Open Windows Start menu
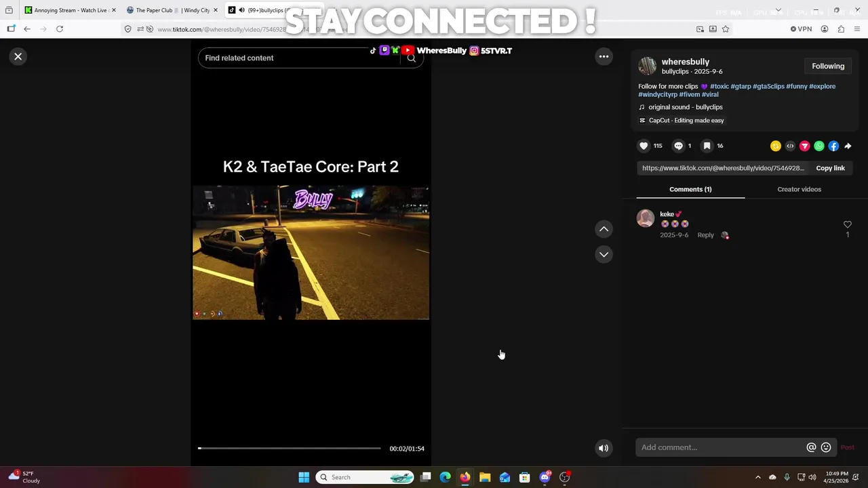868x488 pixels. [304, 477]
